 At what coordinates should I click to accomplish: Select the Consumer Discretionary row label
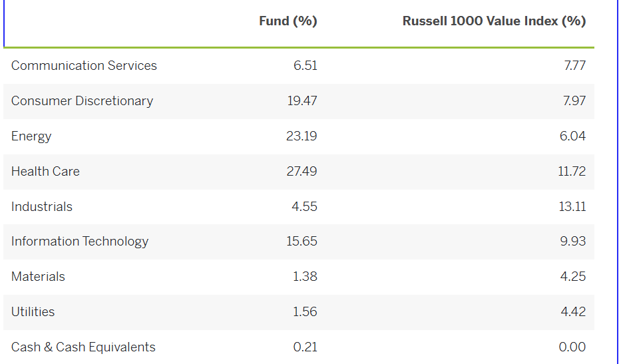(x=82, y=101)
